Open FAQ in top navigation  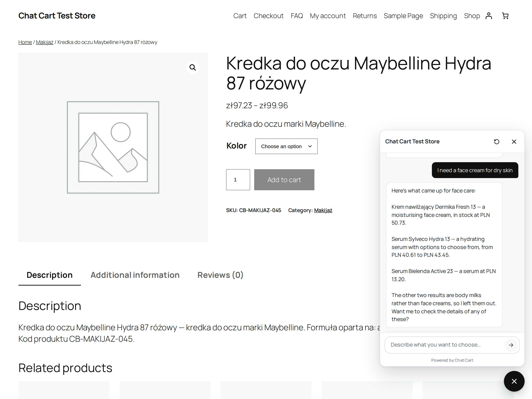tap(296, 16)
